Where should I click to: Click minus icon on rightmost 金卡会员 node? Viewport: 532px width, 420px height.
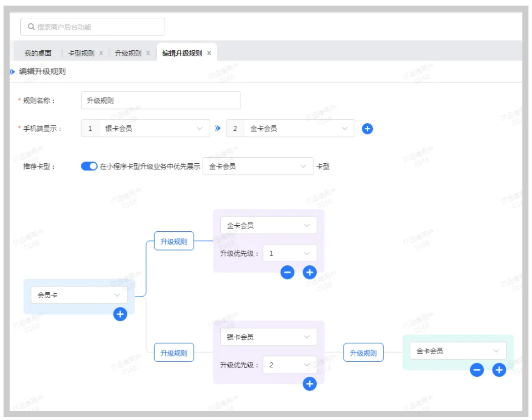(x=477, y=370)
